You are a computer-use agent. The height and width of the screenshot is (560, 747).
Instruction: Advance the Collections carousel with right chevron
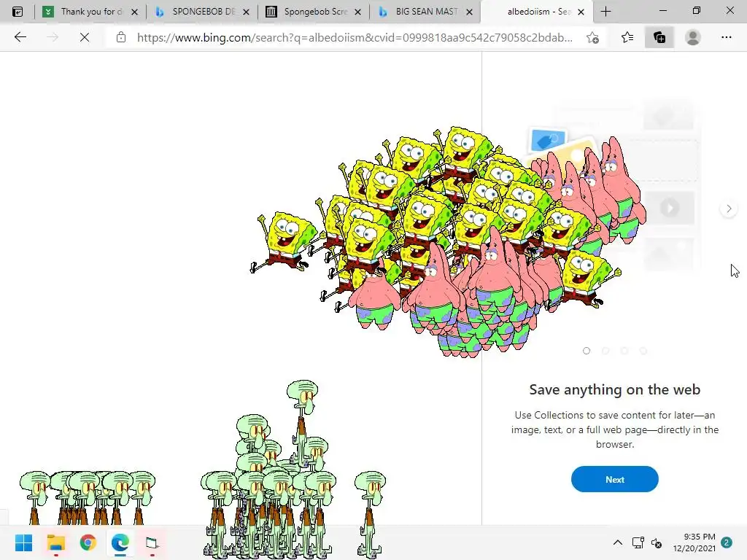point(729,209)
